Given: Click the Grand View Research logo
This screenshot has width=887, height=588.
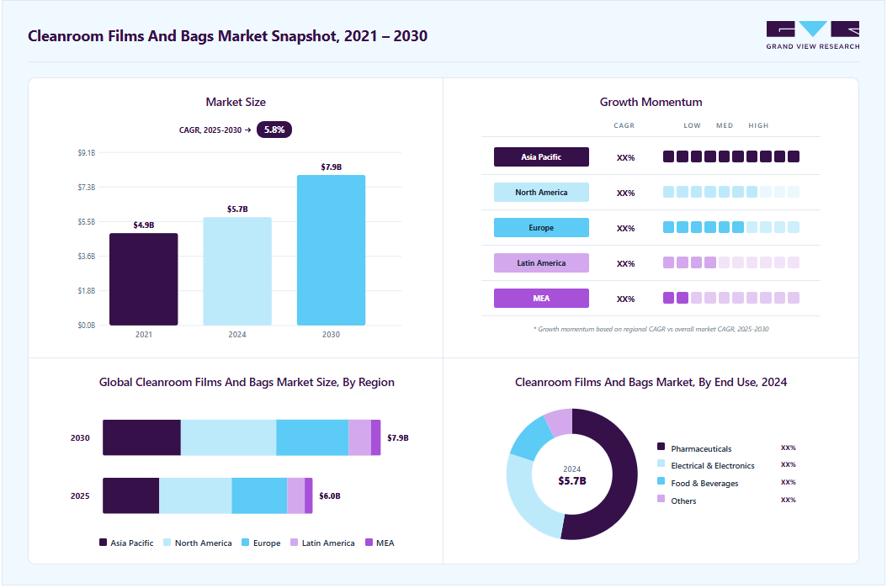Looking at the screenshot, I should coord(812,35).
